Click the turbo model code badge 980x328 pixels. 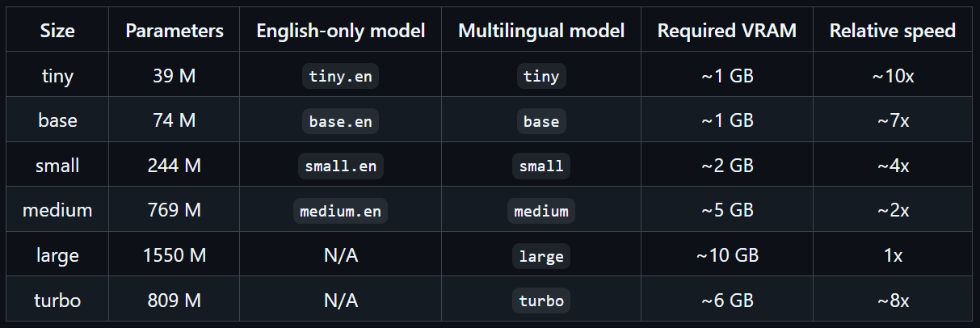541,301
